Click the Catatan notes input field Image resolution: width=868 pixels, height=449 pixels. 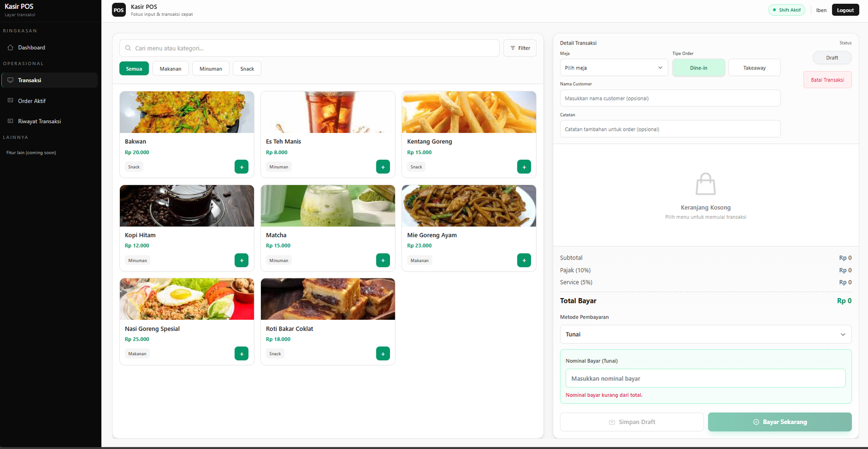pos(670,129)
